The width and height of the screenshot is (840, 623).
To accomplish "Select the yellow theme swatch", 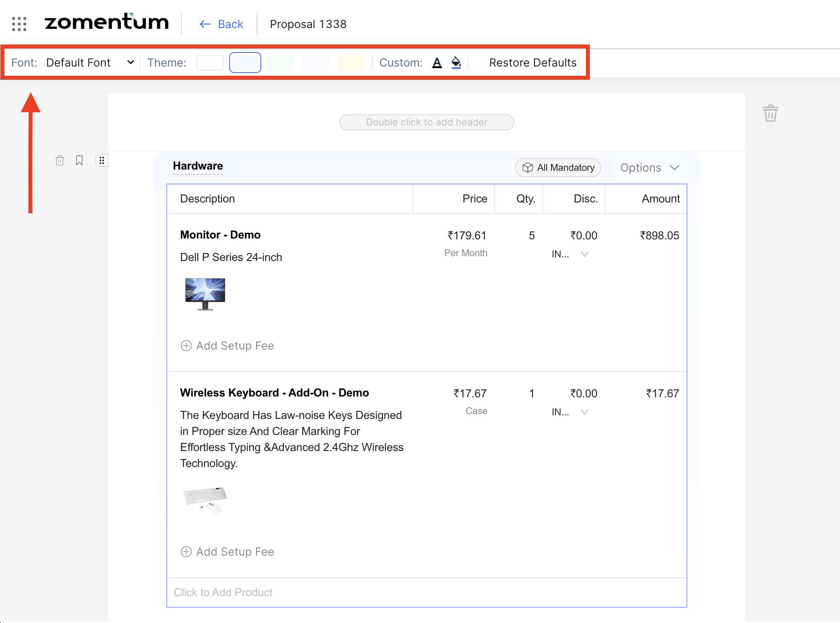I will tap(351, 63).
